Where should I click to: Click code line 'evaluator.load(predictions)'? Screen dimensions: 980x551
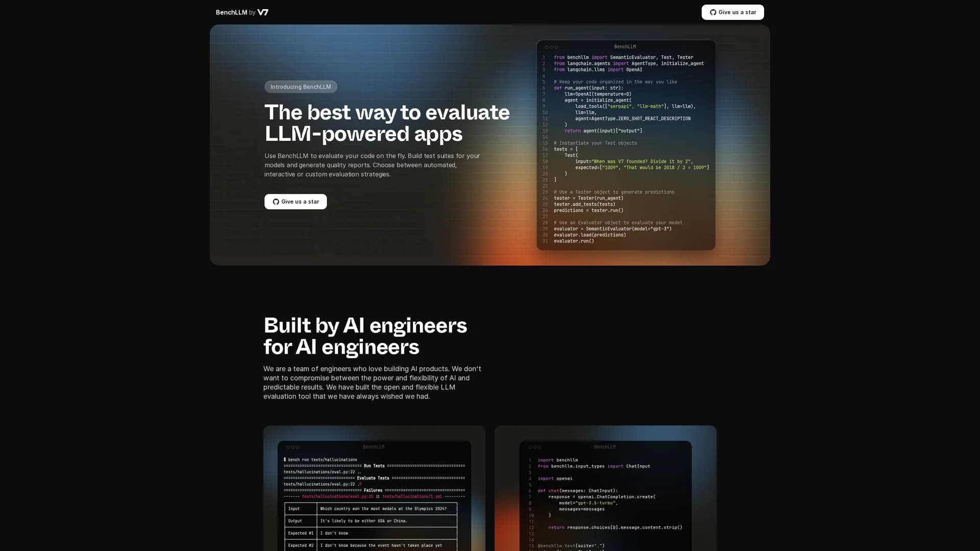[590, 235]
